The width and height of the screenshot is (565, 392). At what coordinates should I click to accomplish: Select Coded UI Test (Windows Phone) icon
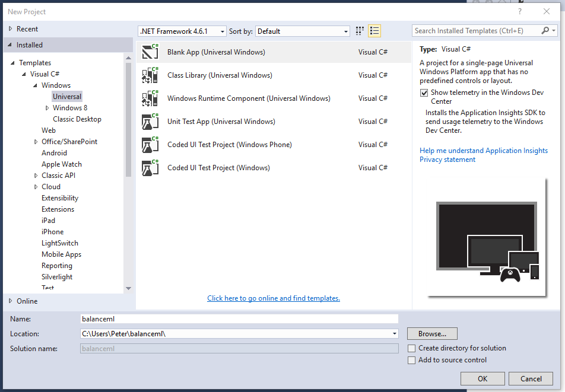150,144
